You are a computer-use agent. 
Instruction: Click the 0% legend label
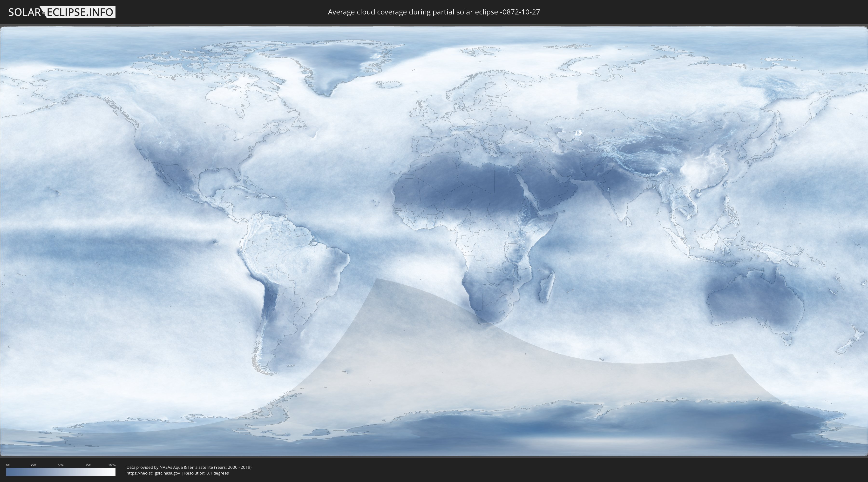8,465
